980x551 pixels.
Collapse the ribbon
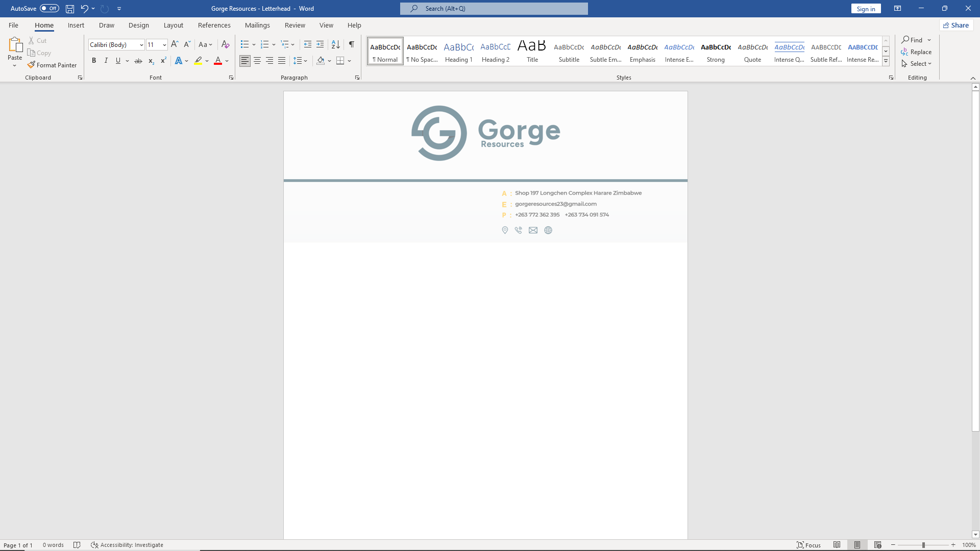973,78
